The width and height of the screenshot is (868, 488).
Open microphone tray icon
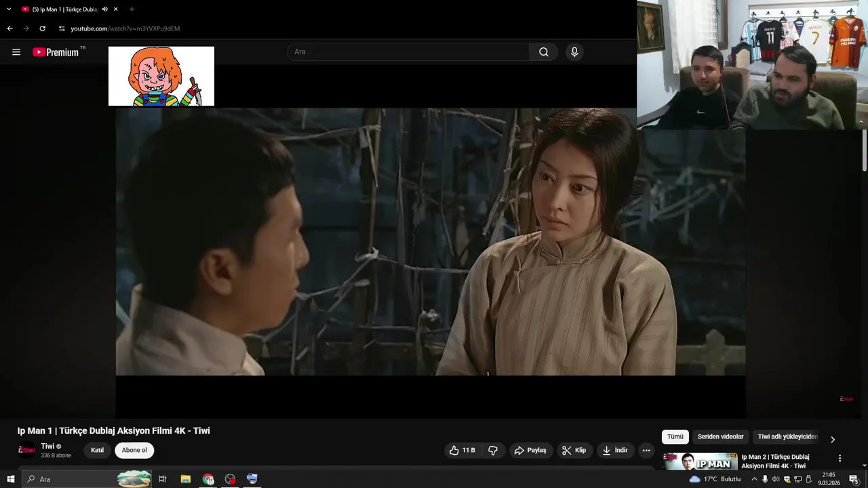click(765, 479)
